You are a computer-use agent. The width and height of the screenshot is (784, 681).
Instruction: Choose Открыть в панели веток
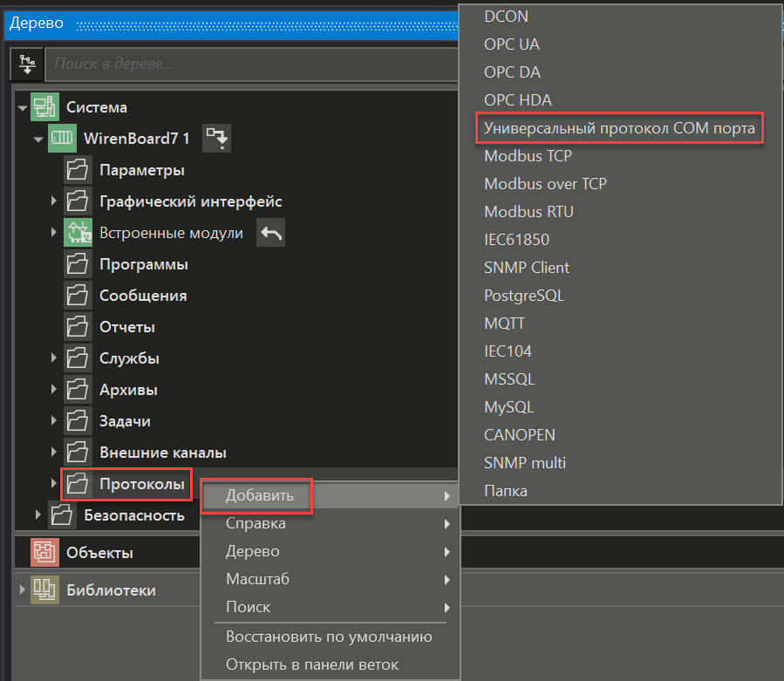pyautogui.click(x=330, y=665)
